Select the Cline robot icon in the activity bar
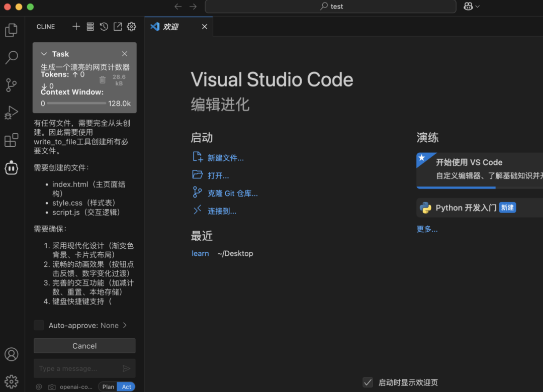 pyautogui.click(x=11, y=168)
